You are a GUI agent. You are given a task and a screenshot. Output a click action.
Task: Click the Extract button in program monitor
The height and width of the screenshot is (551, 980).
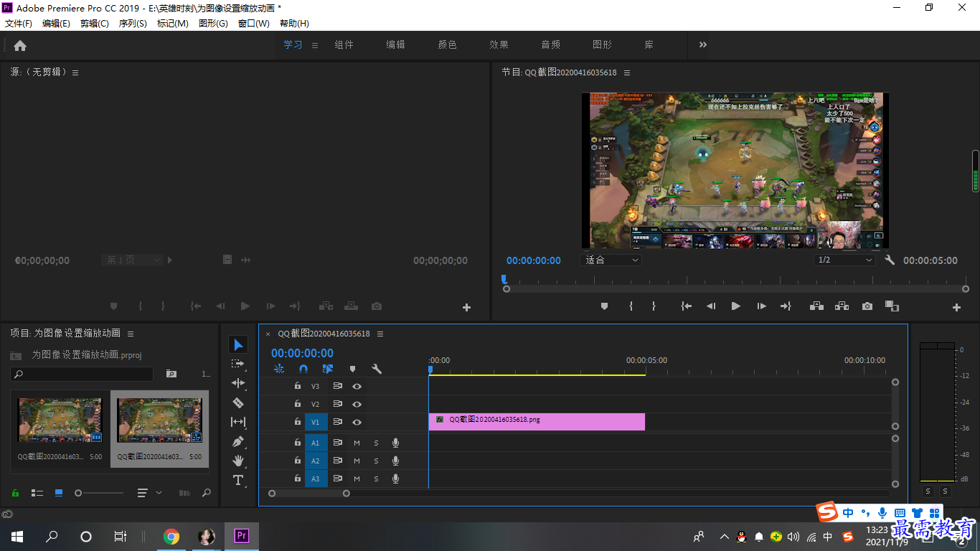[x=842, y=306]
